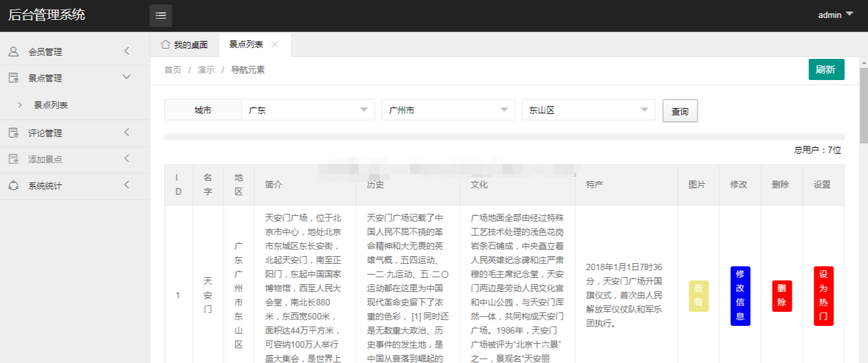
Task: Open 会员管理 in the sidebar
Action: (x=75, y=52)
